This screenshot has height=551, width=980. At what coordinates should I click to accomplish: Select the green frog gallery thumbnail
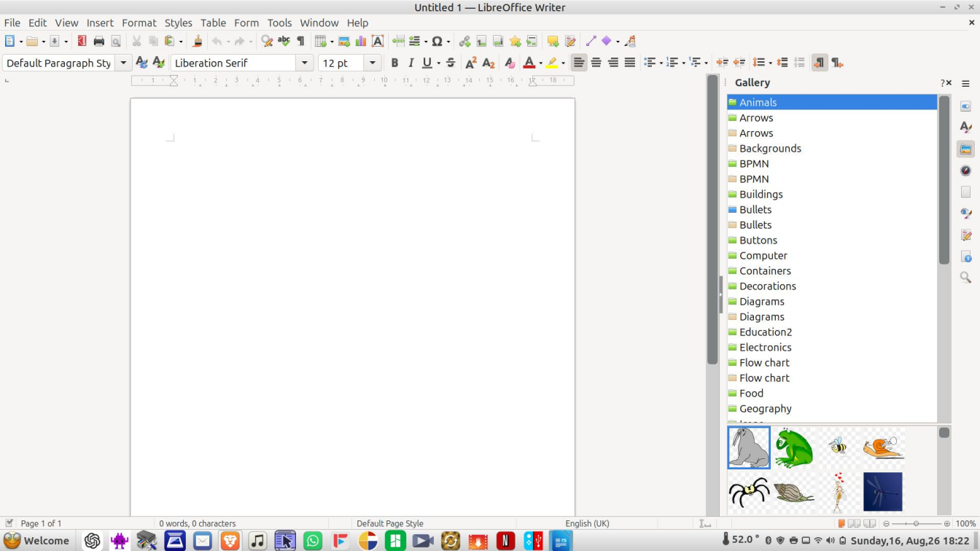pyautogui.click(x=793, y=448)
